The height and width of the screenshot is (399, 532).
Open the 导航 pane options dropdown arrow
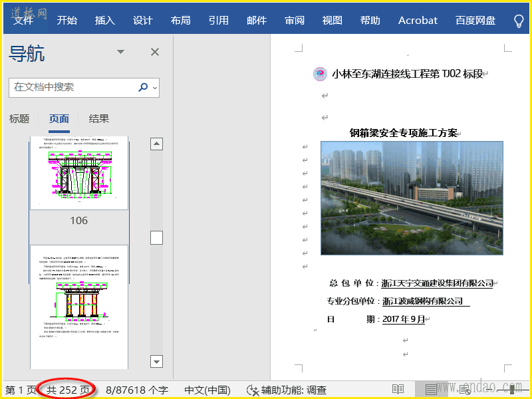click(120, 52)
